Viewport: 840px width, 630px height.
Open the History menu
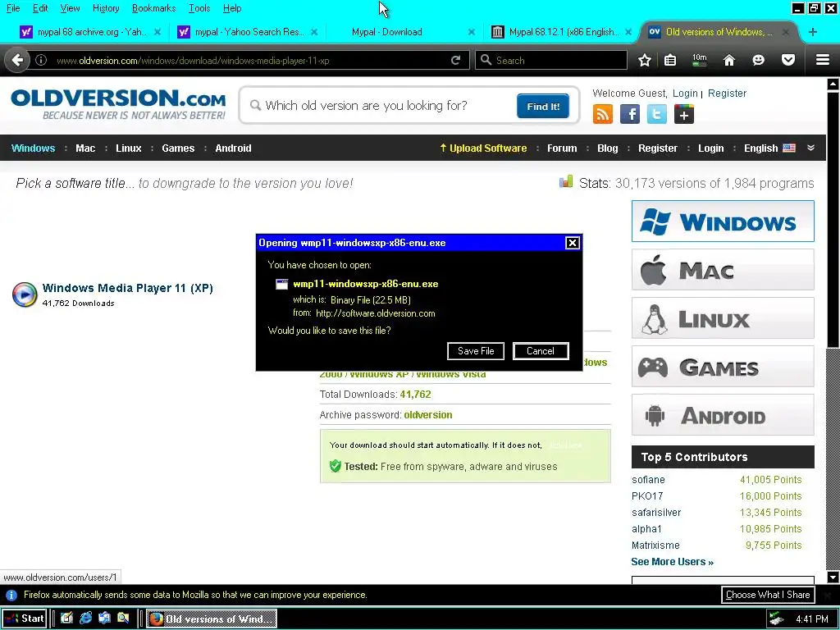pyautogui.click(x=106, y=8)
